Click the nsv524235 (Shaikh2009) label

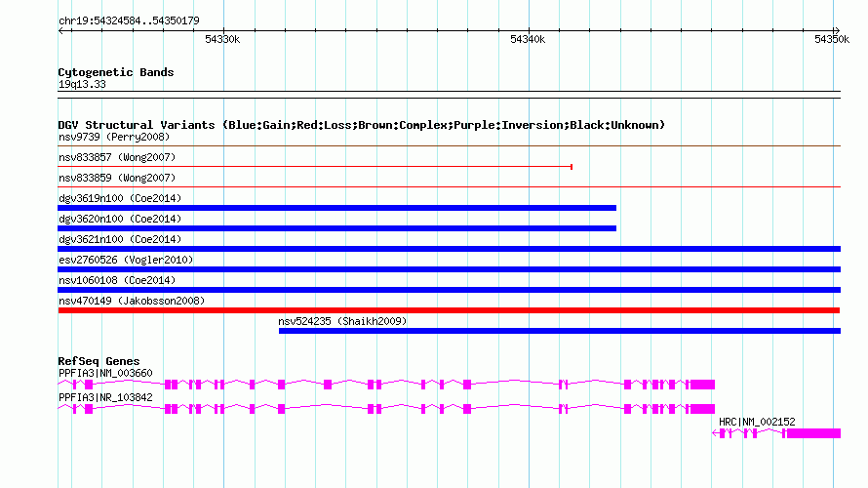342,322
